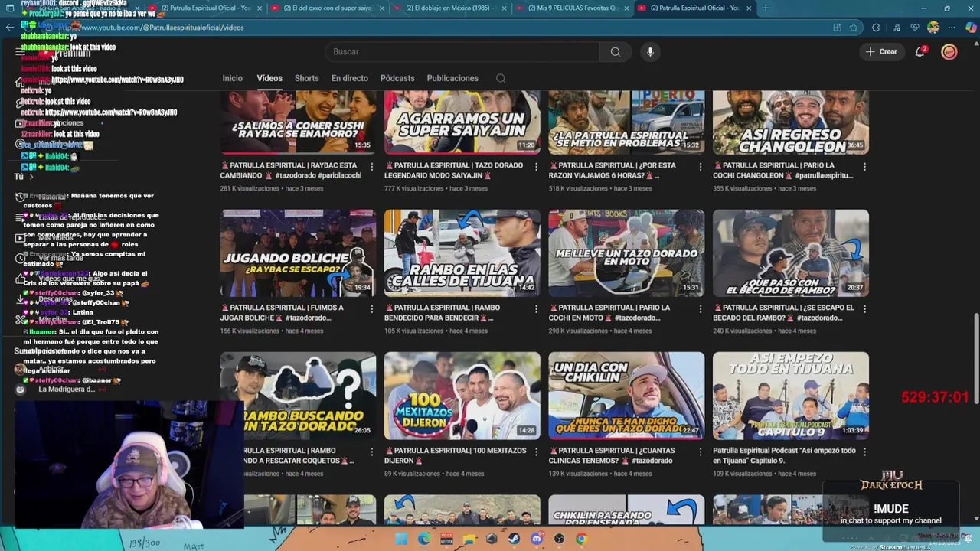Screen dimensions: 980x551
Task: Open Google Chrome from taskbar
Action: (581, 539)
